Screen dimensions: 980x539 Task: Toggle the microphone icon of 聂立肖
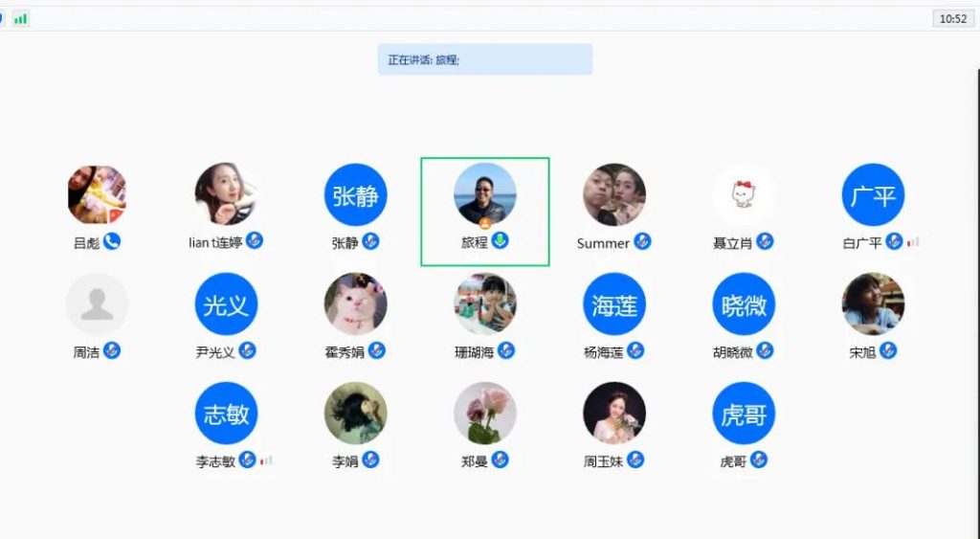point(765,240)
